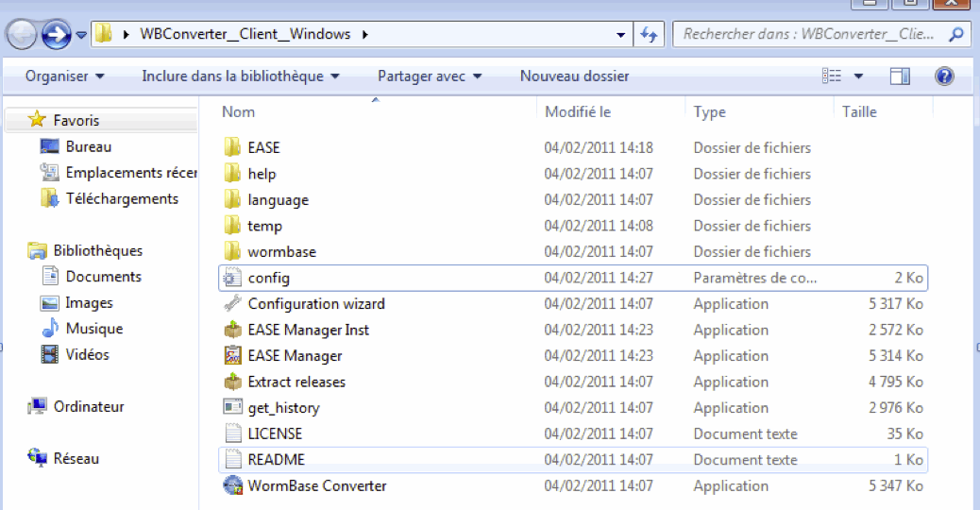Click the temp folder date 04/02/2011 14:08
Screen dimensions: 980x510
click(x=599, y=226)
